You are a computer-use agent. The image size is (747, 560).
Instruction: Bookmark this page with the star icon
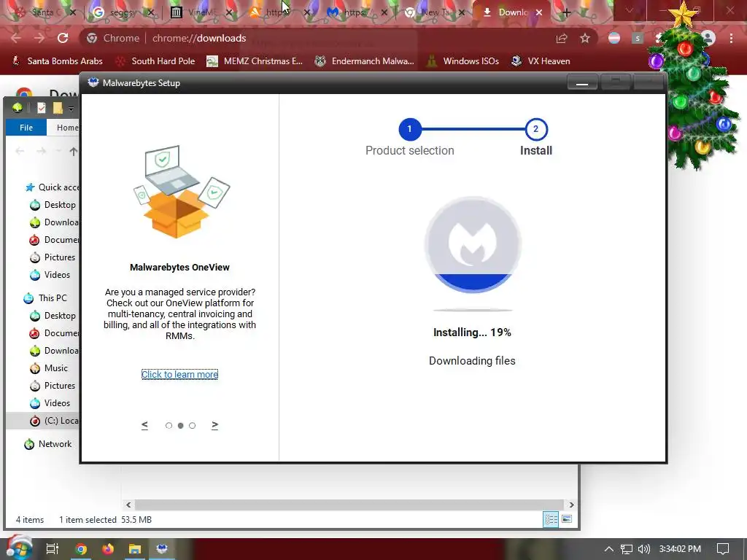[585, 38]
